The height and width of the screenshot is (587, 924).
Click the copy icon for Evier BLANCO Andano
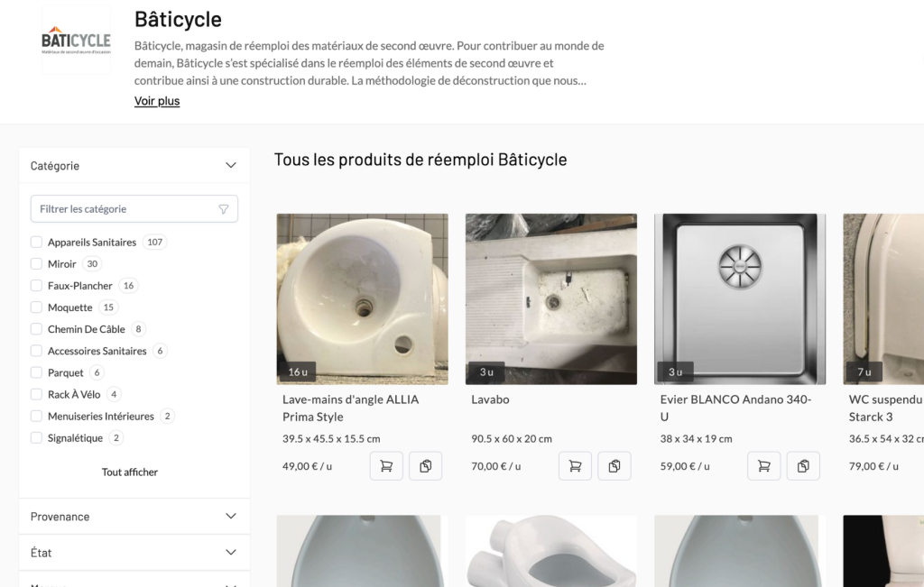[803, 465]
